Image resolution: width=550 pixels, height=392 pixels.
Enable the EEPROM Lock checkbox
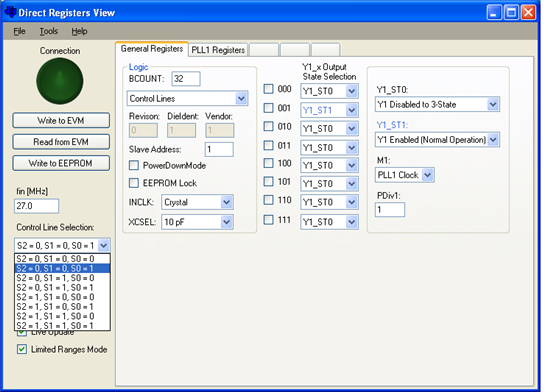point(134,183)
